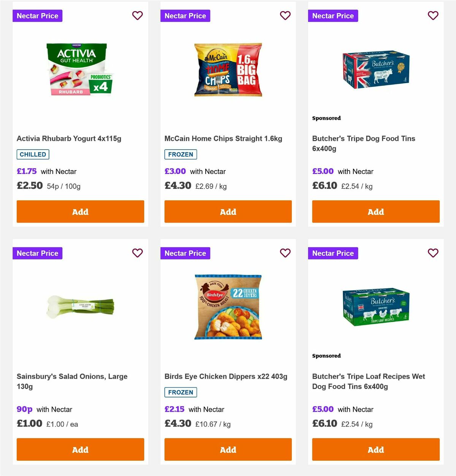This screenshot has width=456, height=476.
Task: Click the heart on Butcher's Tripe Loaf Recipes
Action: click(x=433, y=253)
